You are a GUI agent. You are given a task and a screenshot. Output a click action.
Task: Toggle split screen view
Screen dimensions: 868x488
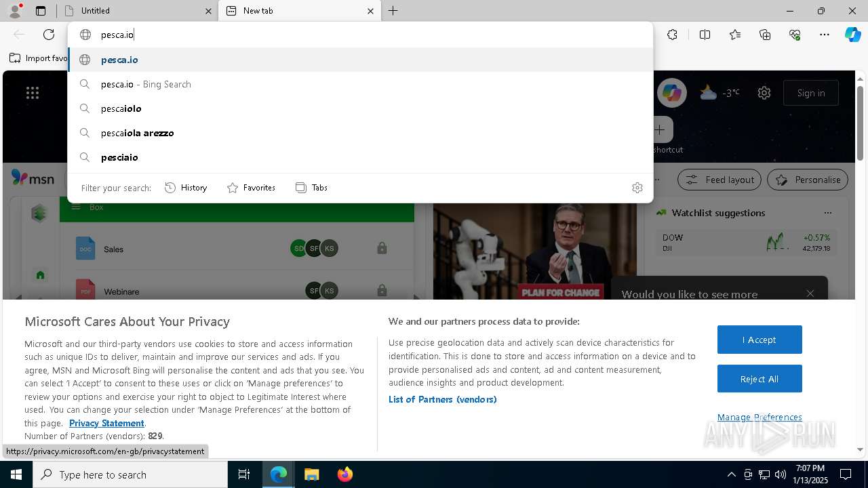[x=705, y=35]
